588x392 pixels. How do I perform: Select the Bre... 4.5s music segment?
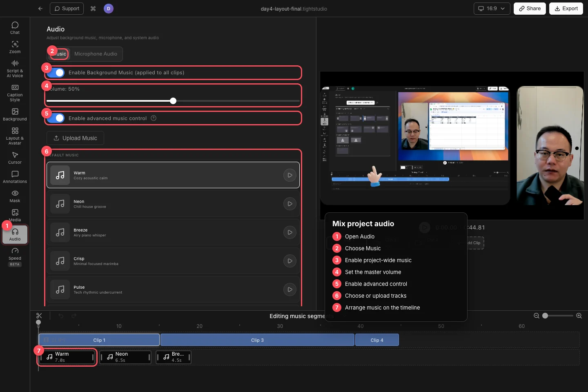(174, 357)
